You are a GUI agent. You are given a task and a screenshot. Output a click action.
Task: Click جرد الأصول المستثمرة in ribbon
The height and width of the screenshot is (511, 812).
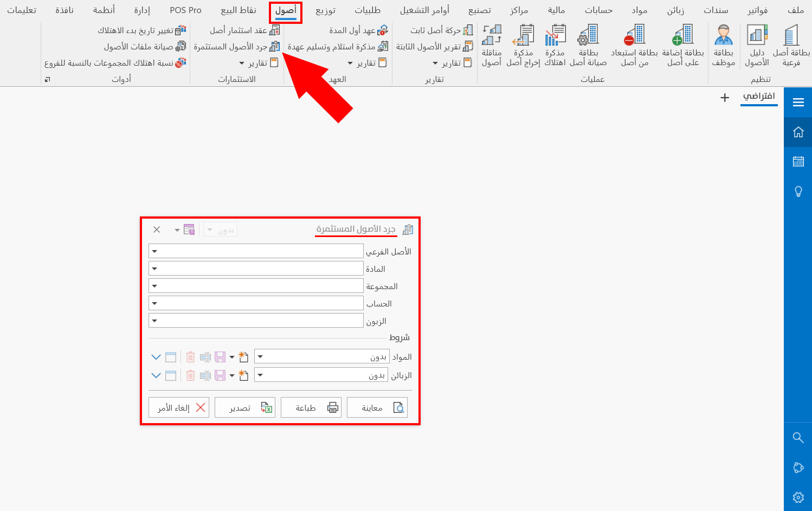pyautogui.click(x=236, y=47)
